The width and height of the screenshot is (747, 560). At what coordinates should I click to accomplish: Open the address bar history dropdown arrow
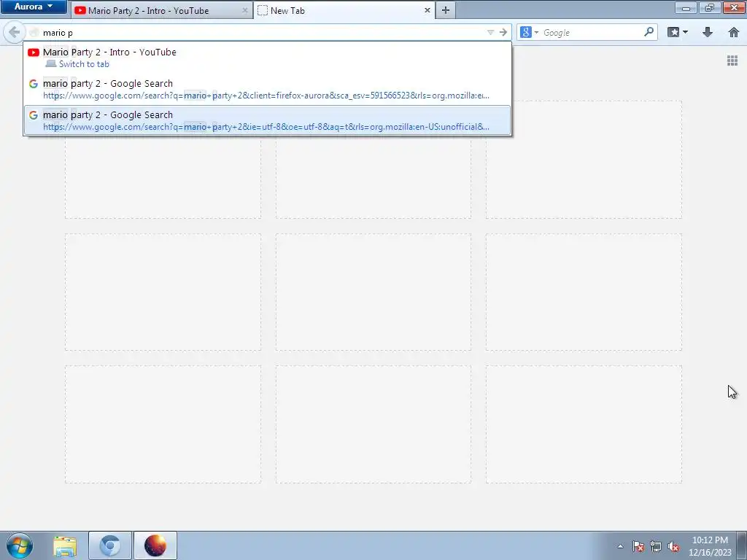coord(490,32)
